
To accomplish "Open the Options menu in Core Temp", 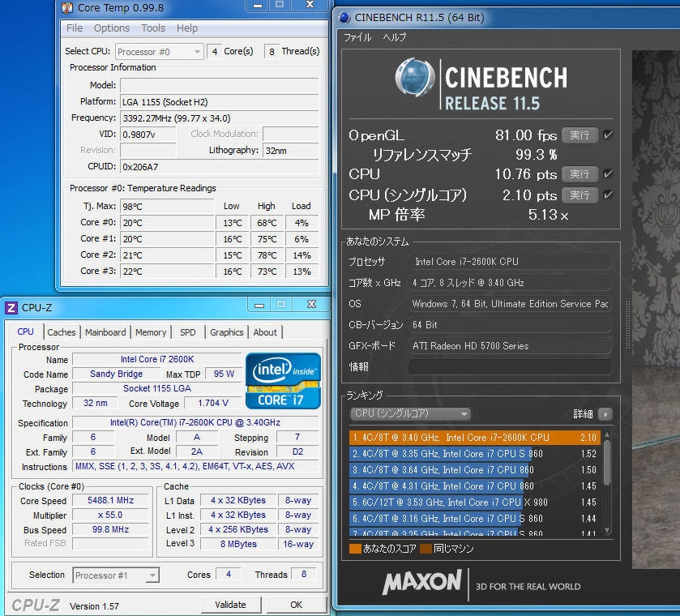I will (x=112, y=28).
